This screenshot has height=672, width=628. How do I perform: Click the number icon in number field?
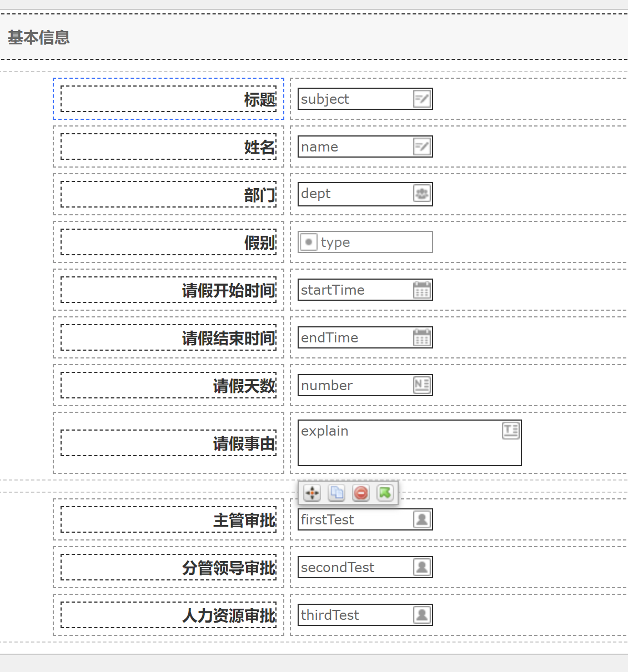[422, 385]
